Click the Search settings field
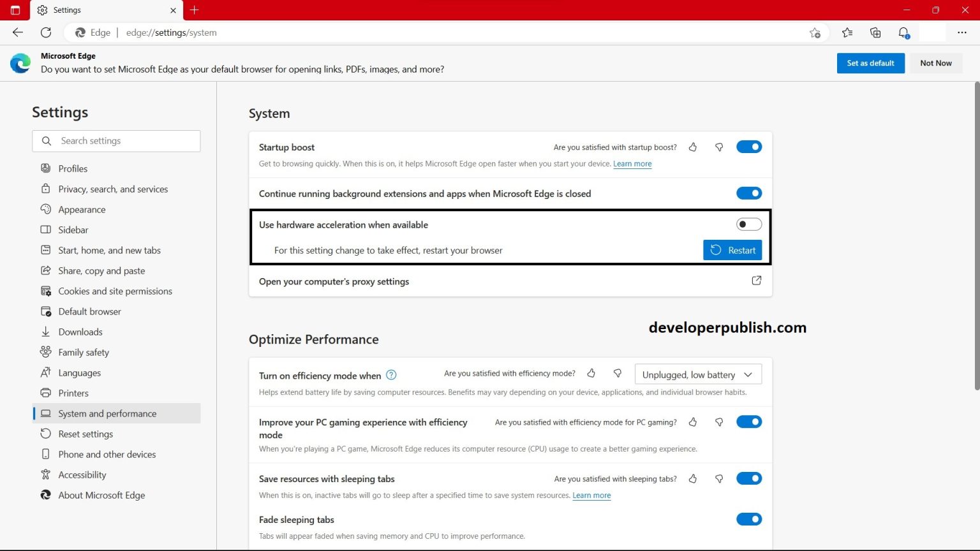 (x=116, y=140)
